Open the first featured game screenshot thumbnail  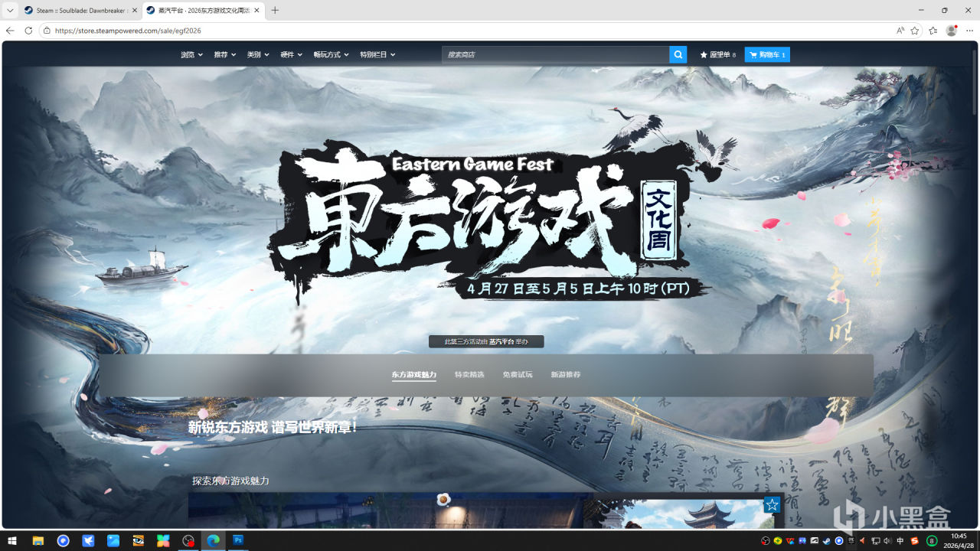[390, 510]
